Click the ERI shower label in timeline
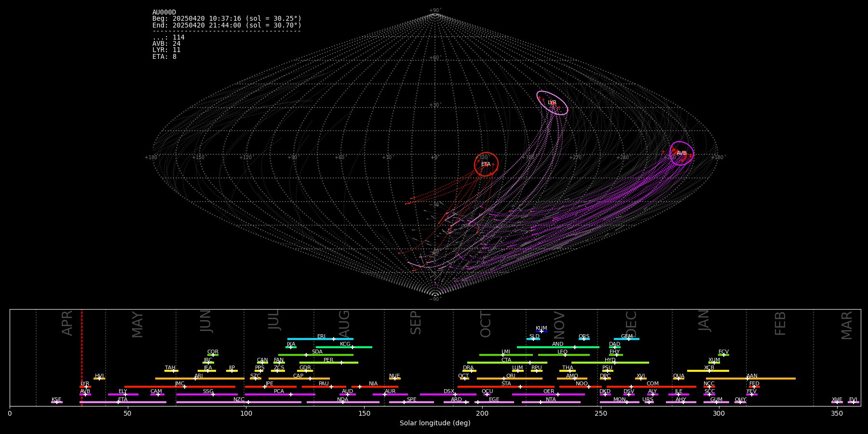Viewport: 868px width, 434px height. 321,337
